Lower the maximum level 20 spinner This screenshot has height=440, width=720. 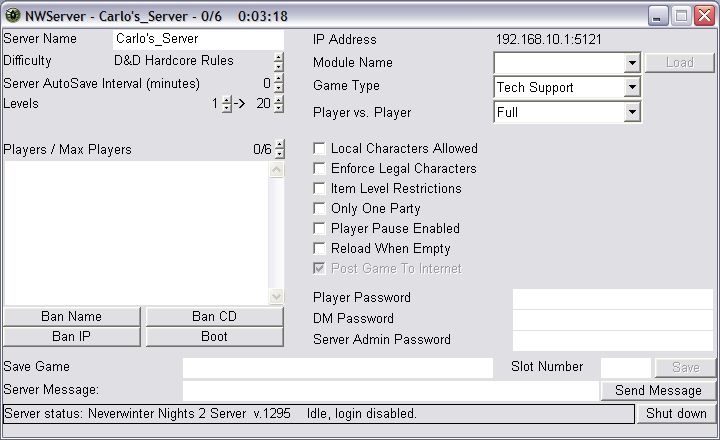point(279,108)
